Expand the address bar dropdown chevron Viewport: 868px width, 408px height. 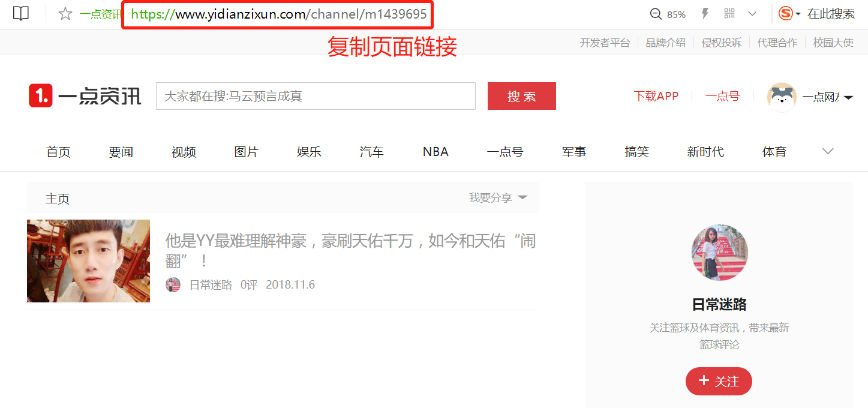752,14
